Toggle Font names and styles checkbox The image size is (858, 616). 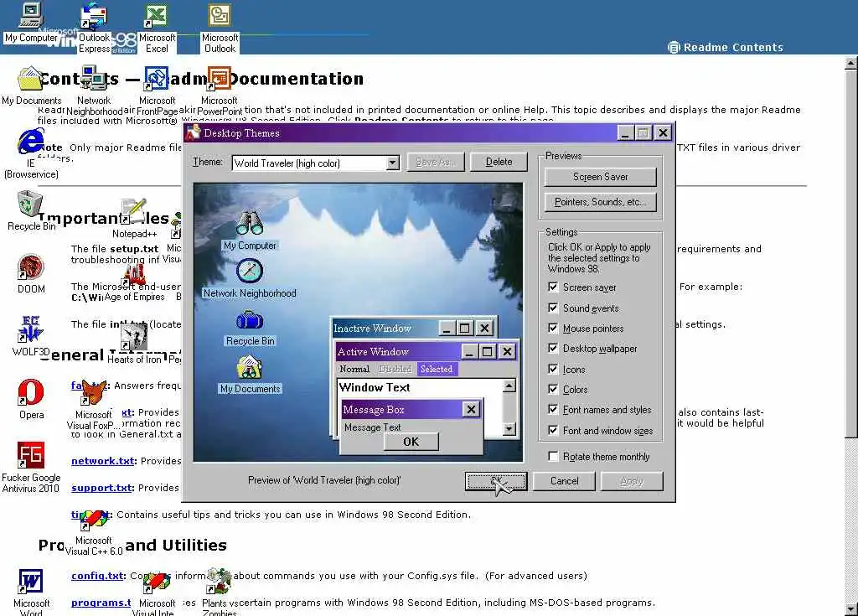[x=553, y=410]
